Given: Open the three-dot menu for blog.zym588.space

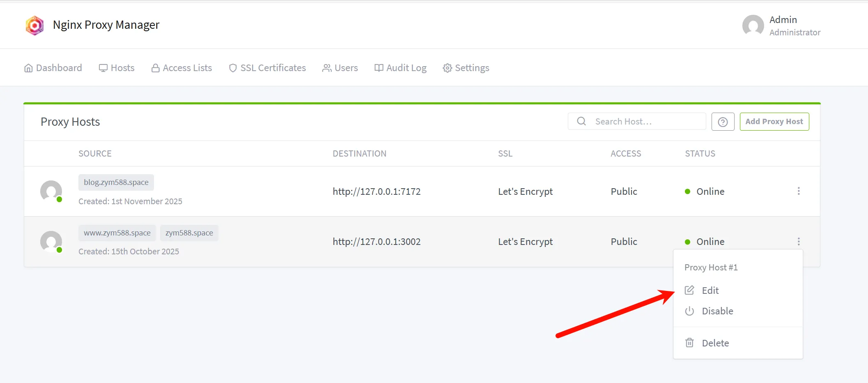Looking at the screenshot, I should pyautogui.click(x=798, y=191).
